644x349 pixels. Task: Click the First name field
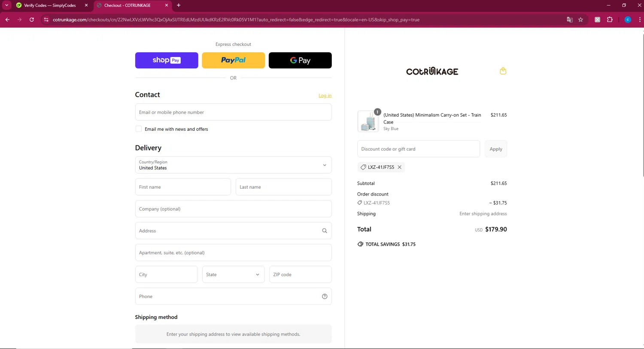pos(183,187)
